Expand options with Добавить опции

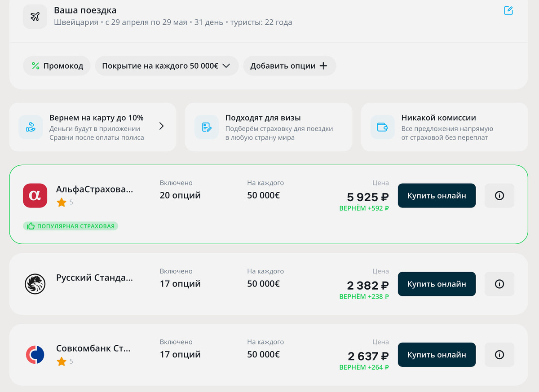tap(289, 66)
